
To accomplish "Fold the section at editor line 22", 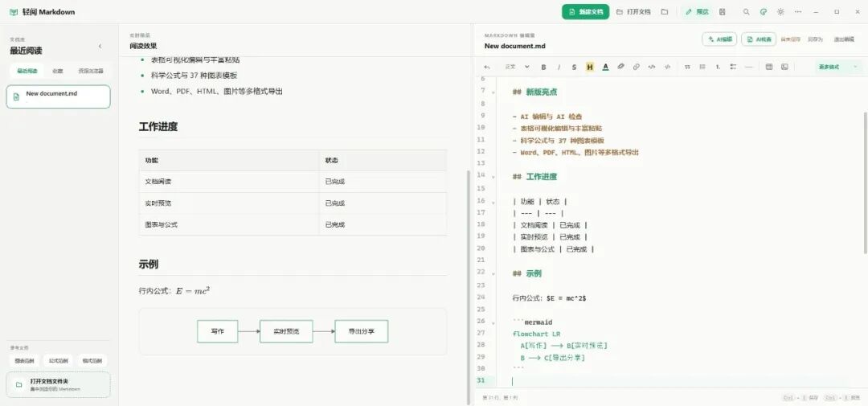I will (x=493, y=273).
